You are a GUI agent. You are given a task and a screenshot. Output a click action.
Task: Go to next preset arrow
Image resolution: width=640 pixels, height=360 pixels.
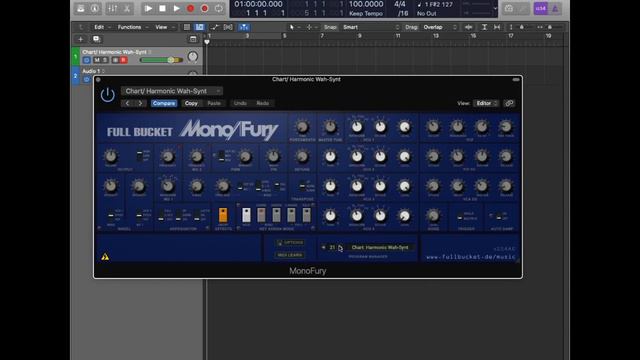(140, 103)
